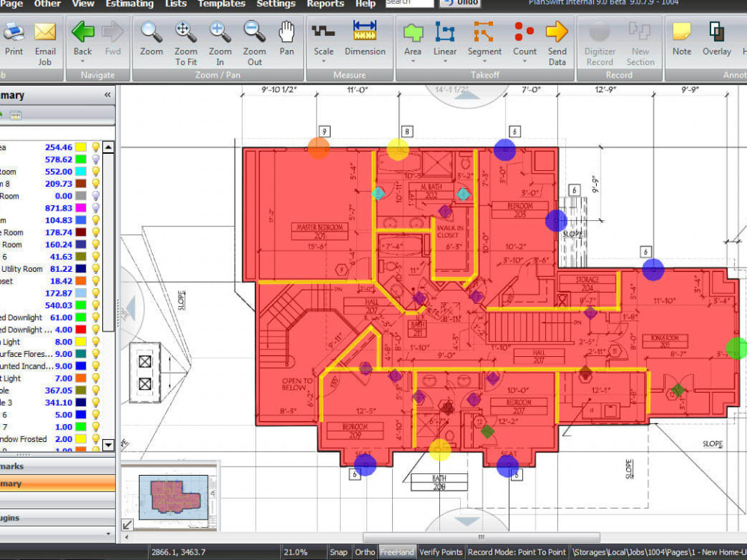
Task: Click the Search input field
Action: click(x=409, y=3)
